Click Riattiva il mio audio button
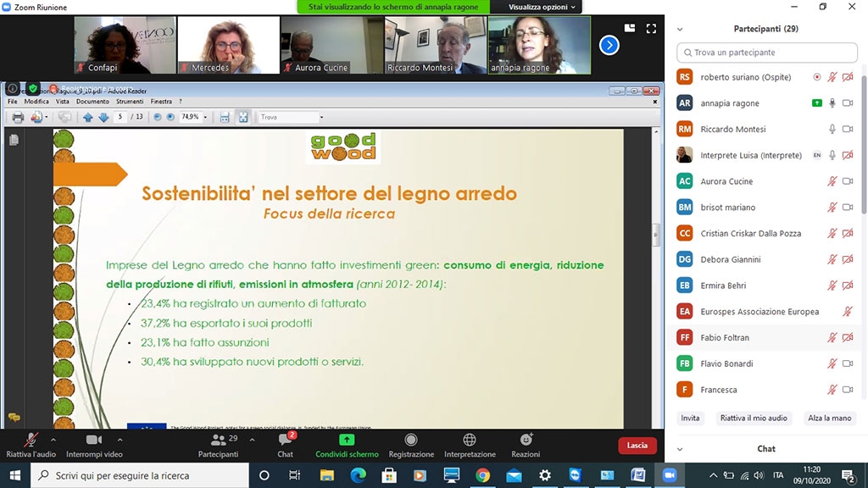The image size is (868, 488). [754, 419]
